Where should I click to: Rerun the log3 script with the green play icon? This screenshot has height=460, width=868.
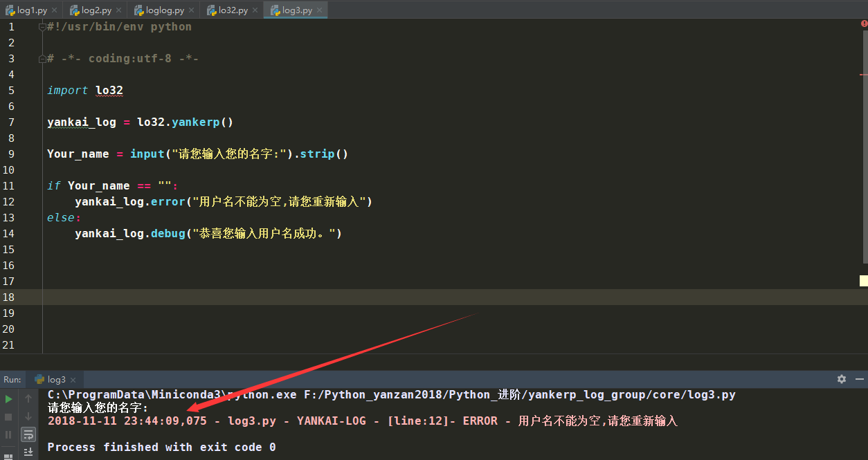[9, 399]
